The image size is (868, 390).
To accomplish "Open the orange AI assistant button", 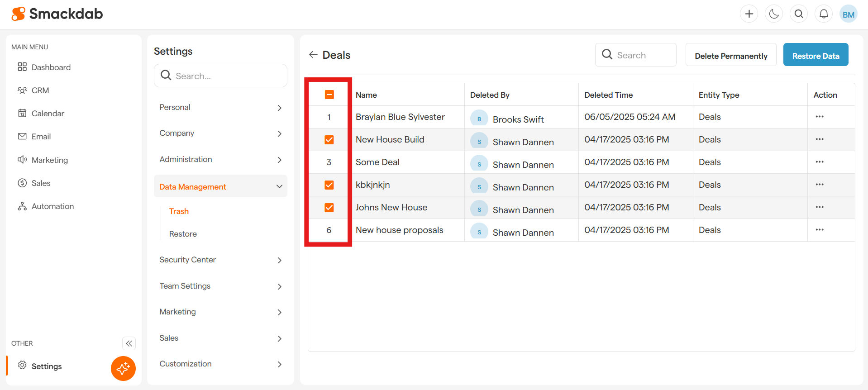I will (x=123, y=368).
